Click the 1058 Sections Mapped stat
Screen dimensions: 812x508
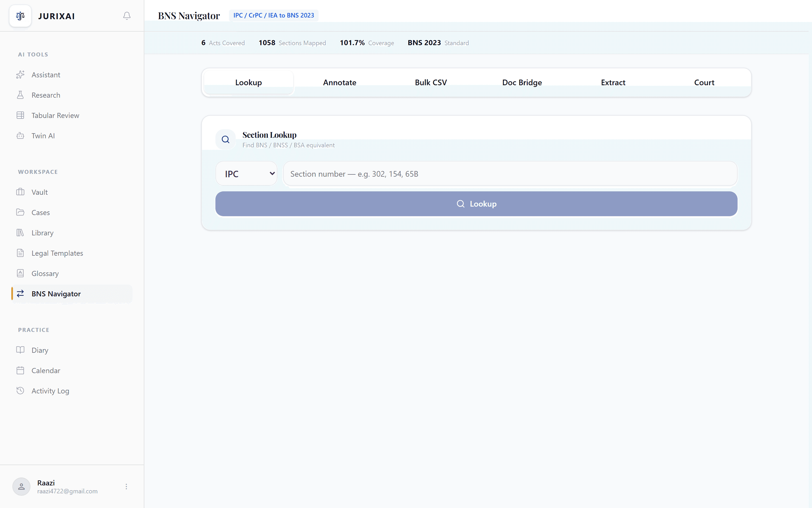(x=292, y=43)
